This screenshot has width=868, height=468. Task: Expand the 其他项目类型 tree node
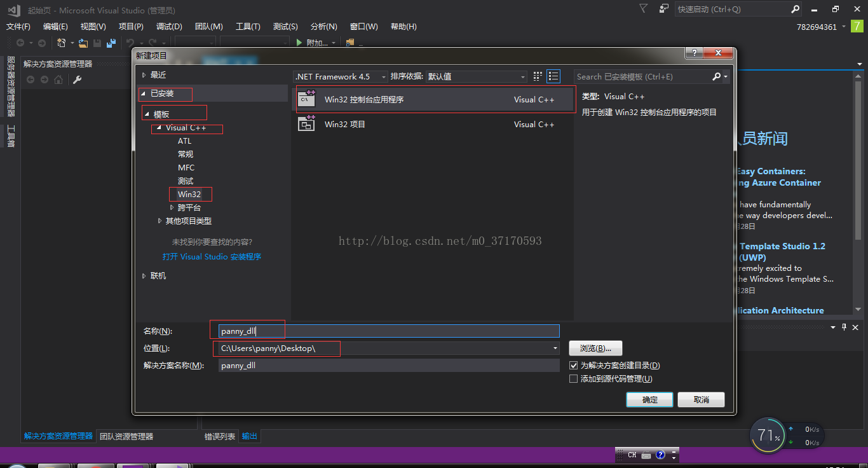pos(159,221)
